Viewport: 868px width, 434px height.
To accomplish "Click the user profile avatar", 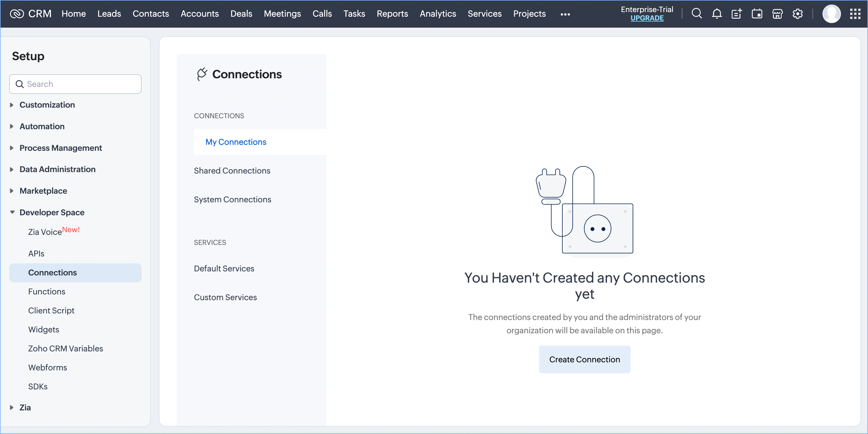I will (x=831, y=14).
